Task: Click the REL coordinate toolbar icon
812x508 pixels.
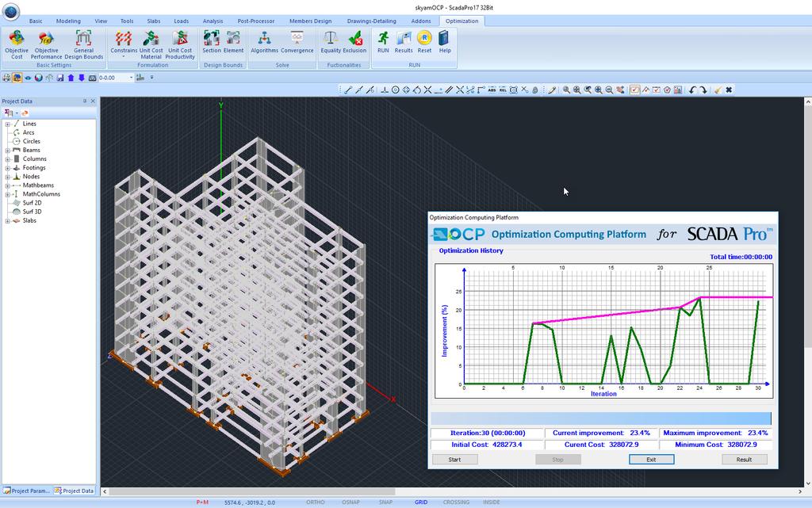Action: tap(502, 90)
